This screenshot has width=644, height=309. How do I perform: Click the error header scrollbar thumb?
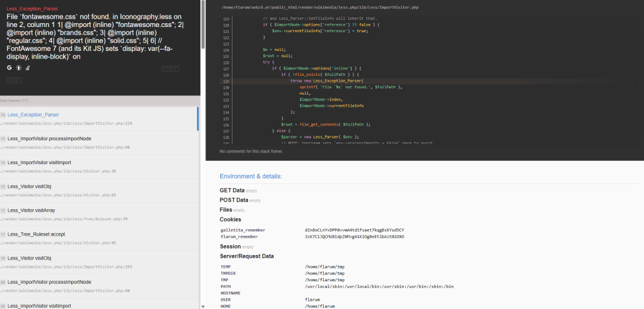pyautogui.click(x=202, y=24)
